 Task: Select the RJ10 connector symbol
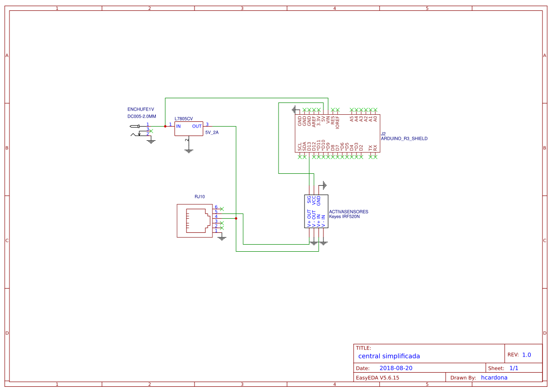pyautogui.click(x=195, y=220)
